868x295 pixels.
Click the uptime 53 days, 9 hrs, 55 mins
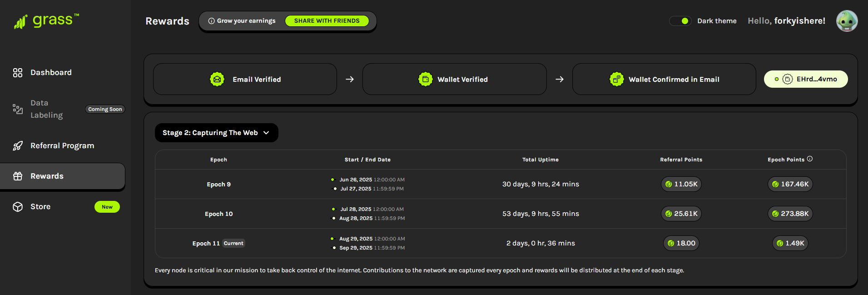click(541, 214)
